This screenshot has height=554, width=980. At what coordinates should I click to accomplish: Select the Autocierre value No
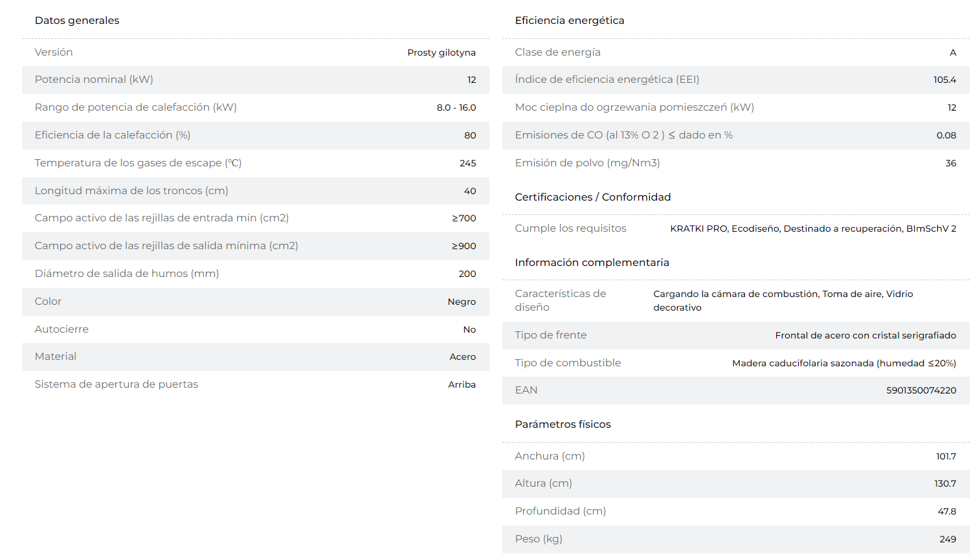click(469, 329)
